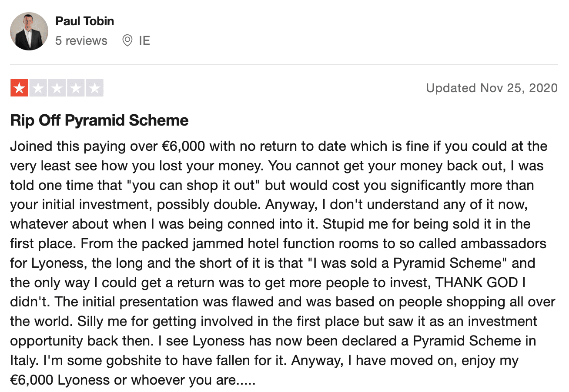Click the fourth grey rating star
Viewport: 569px width, 392px height.
(76, 88)
